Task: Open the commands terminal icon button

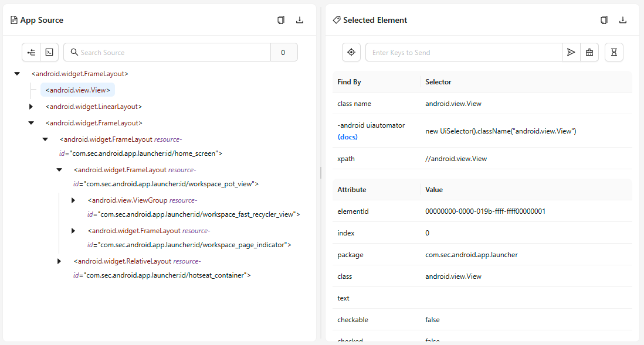Action: click(49, 52)
